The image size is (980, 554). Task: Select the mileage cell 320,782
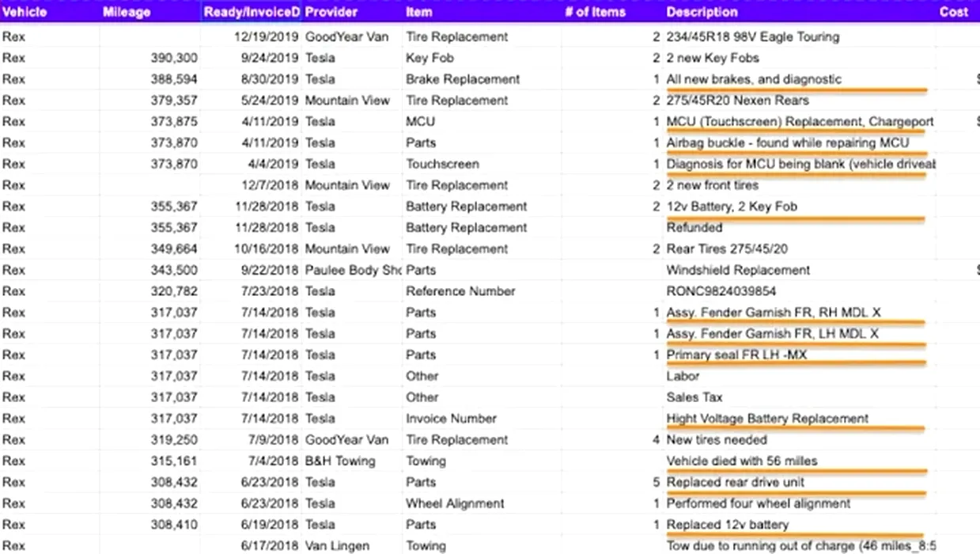(x=174, y=291)
